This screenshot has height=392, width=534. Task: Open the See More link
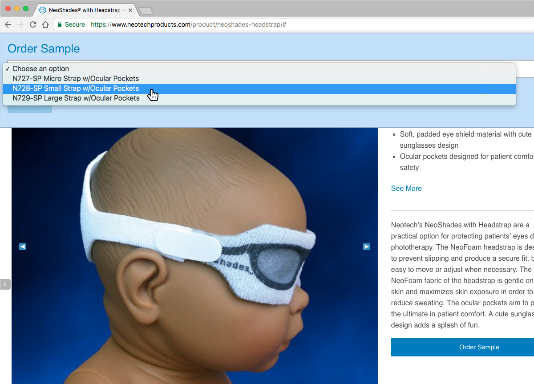406,188
